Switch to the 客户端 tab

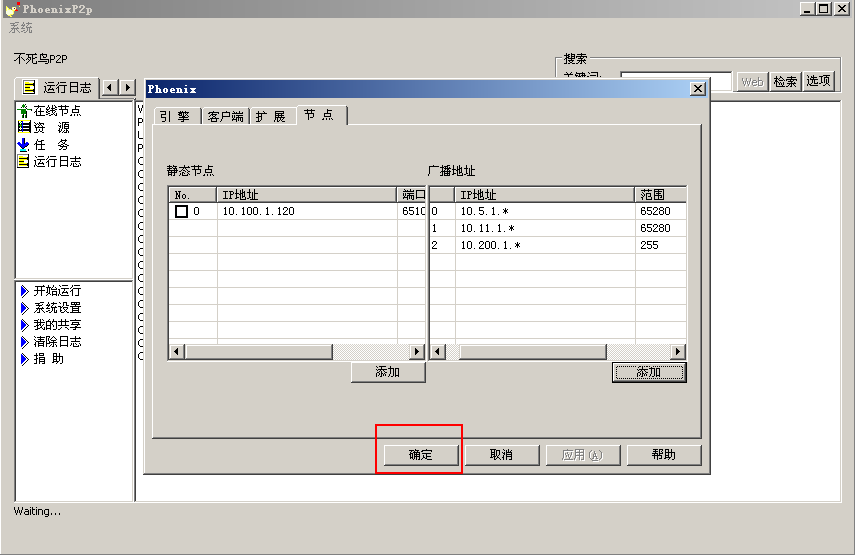click(225, 116)
